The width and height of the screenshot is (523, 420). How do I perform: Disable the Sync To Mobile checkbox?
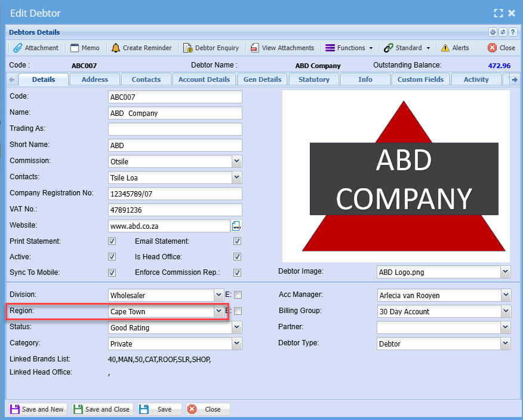[112, 272]
